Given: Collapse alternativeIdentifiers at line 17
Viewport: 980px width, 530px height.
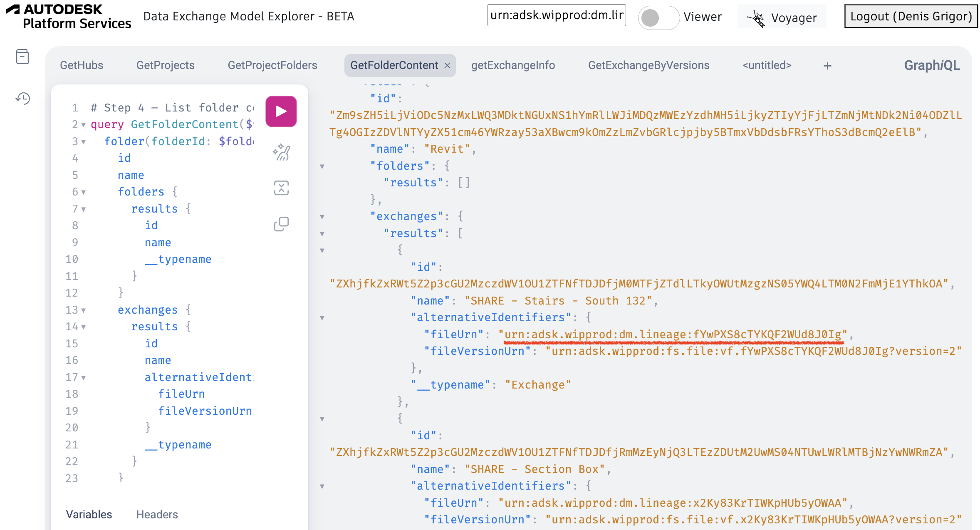Looking at the screenshot, I should [x=84, y=378].
